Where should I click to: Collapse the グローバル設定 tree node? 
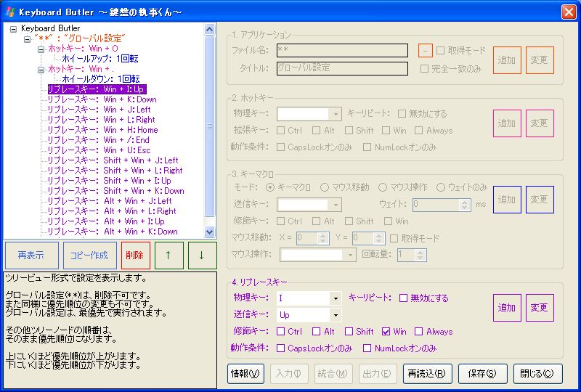coord(27,39)
